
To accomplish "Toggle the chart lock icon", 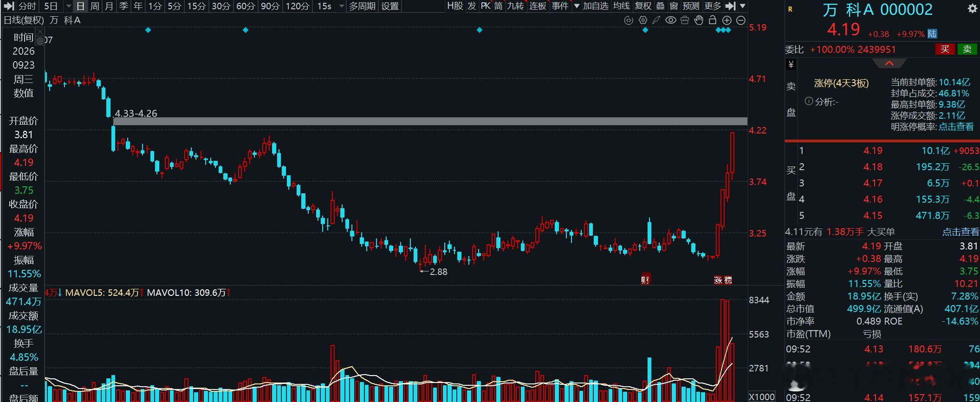I will point(713,20).
